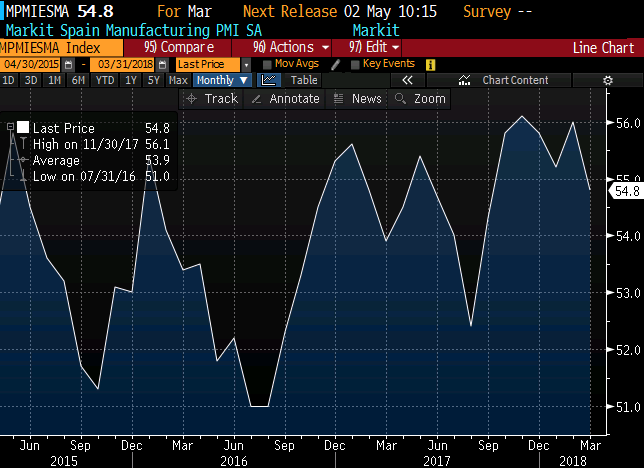Expand the 97) Edit menu

click(x=368, y=47)
